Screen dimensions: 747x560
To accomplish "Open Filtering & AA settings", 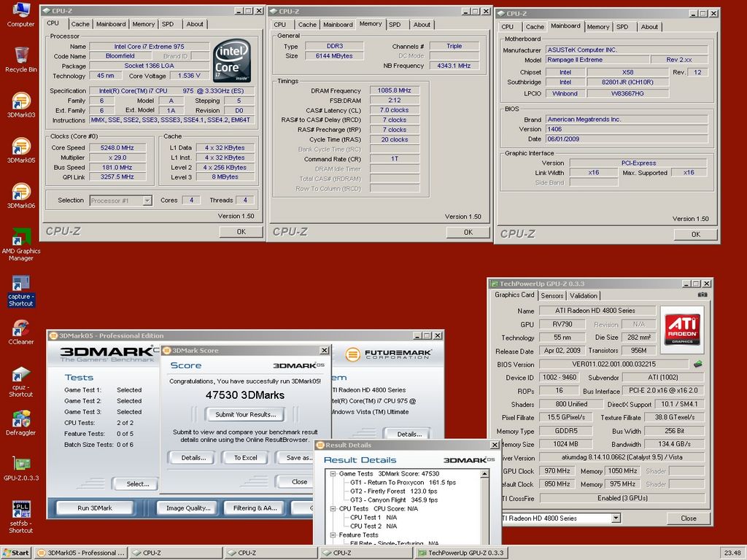I will 255,508.
